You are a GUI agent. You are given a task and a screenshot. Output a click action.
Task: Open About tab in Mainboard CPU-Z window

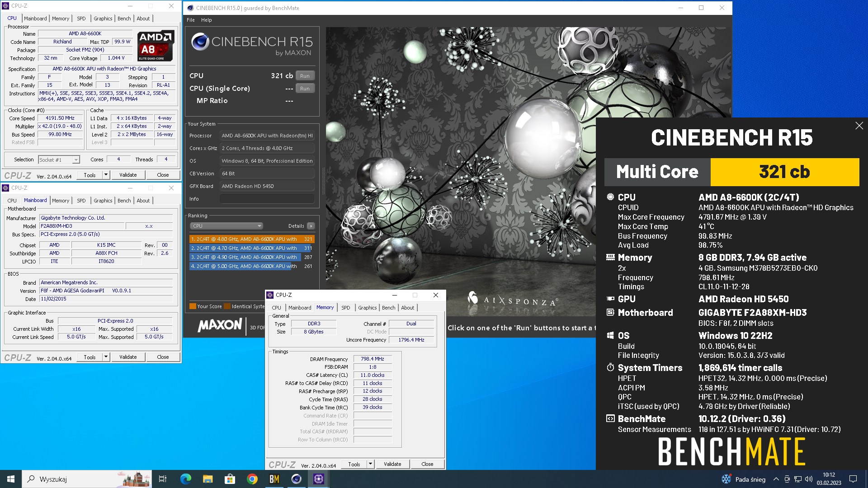pyautogui.click(x=143, y=201)
